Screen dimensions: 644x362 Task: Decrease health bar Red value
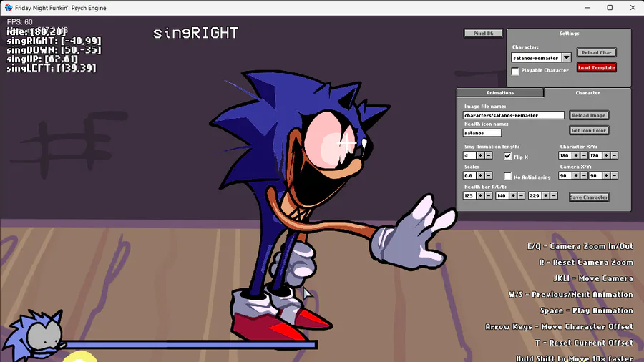(x=488, y=196)
